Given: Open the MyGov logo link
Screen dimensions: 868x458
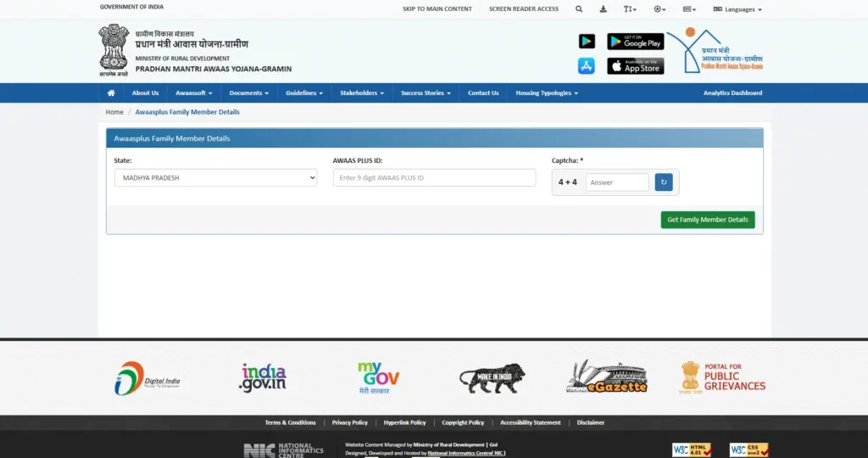Looking at the screenshot, I should point(378,377).
